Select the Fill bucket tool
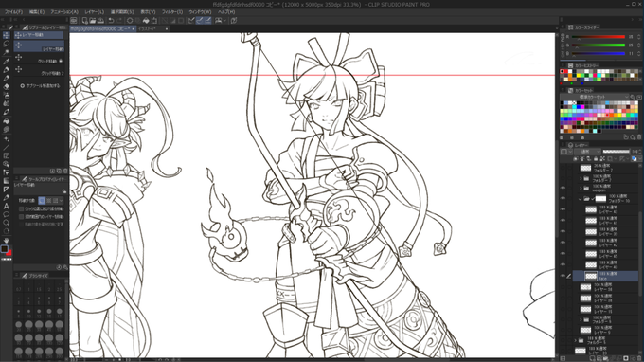This screenshot has width=644, height=362. click(x=7, y=121)
